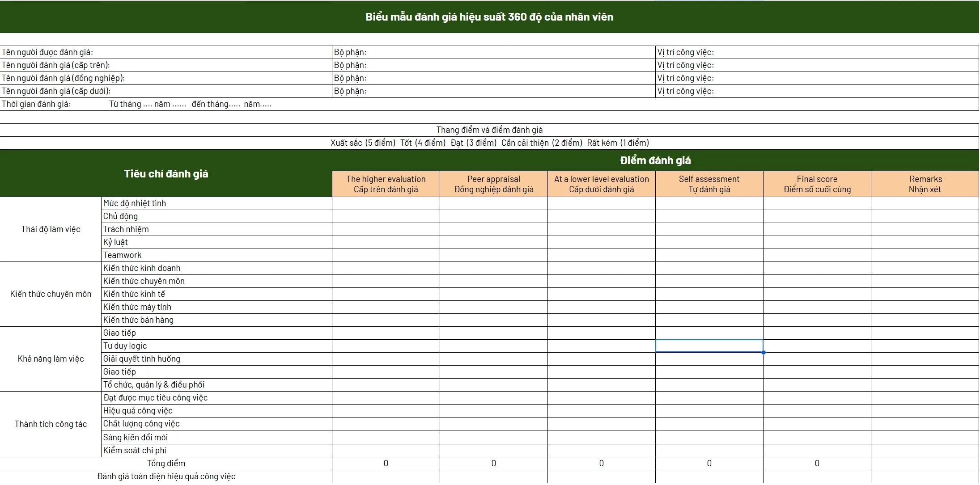
Task: Select the 'Cấp trên đánh giá' column header
Action: tap(386, 184)
